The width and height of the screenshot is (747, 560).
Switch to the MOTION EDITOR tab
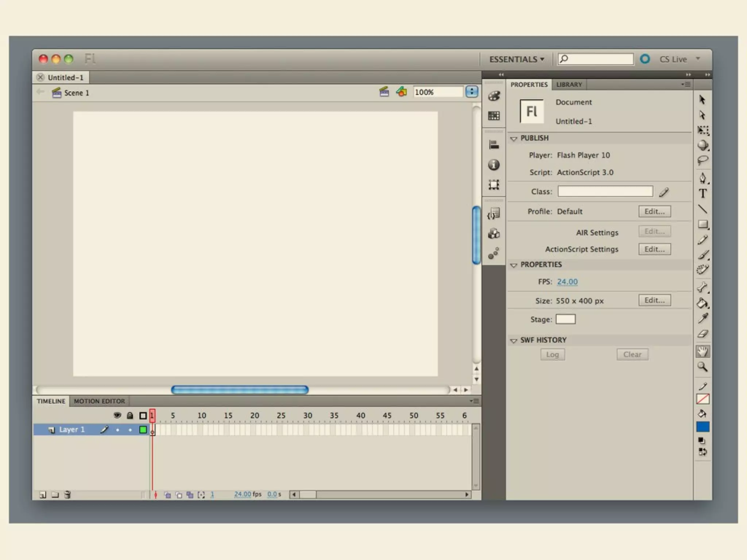click(x=99, y=401)
